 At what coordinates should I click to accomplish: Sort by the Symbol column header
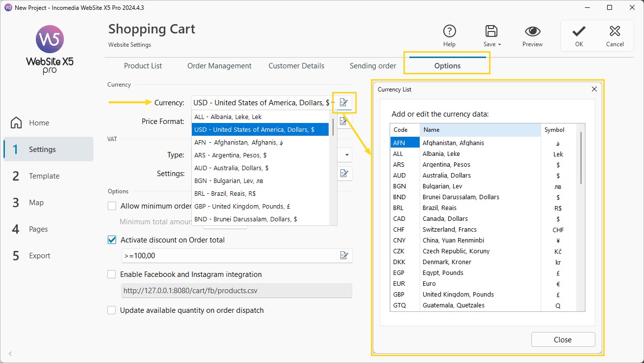coord(558,130)
